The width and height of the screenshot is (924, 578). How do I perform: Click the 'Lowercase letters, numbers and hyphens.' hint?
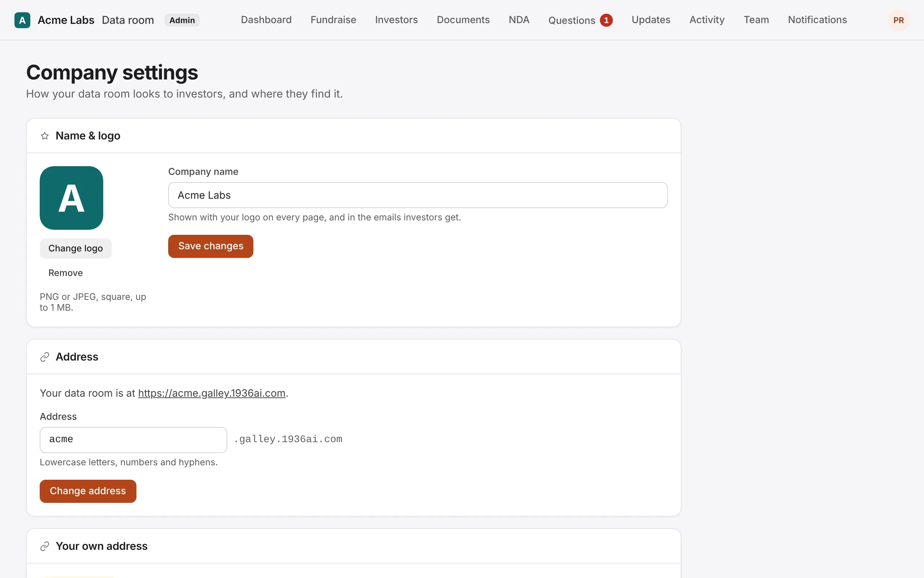coord(128,462)
